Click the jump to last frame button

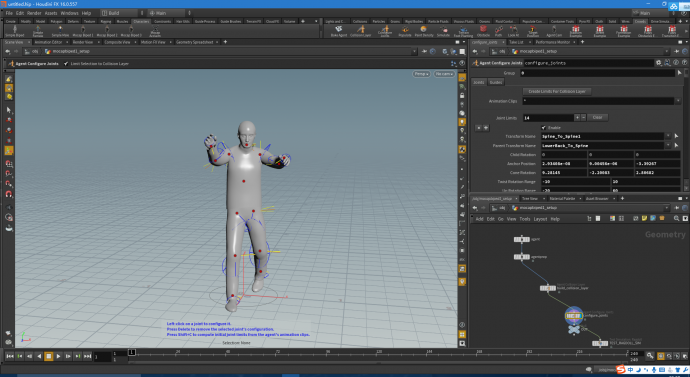[x=87, y=356]
